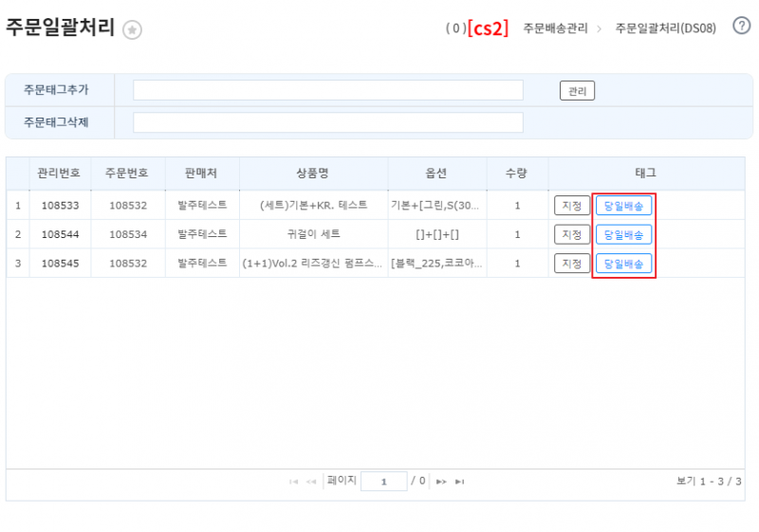Focus the 주문태그추가 input field
The width and height of the screenshot is (759, 532).
coord(328,90)
